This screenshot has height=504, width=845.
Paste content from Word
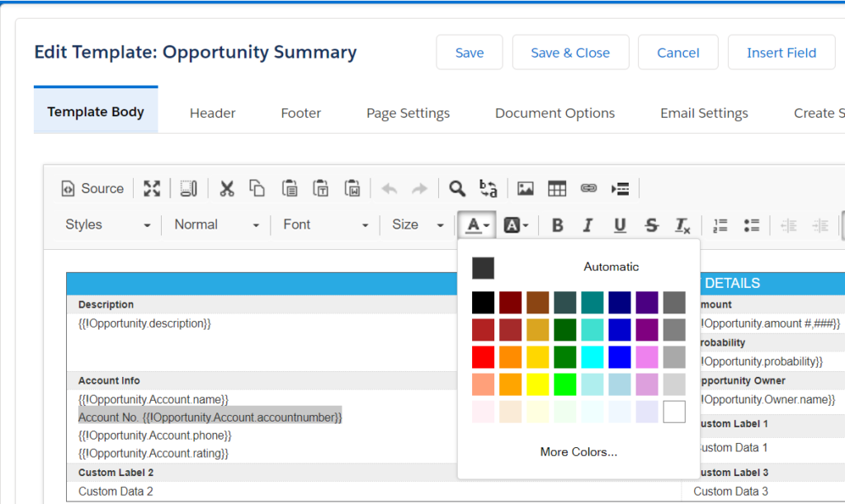click(x=352, y=188)
